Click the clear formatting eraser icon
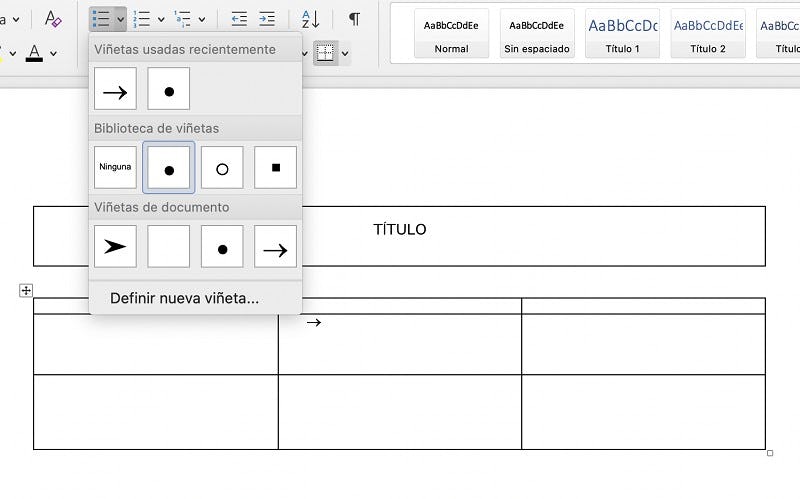 [x=54, y=18]
